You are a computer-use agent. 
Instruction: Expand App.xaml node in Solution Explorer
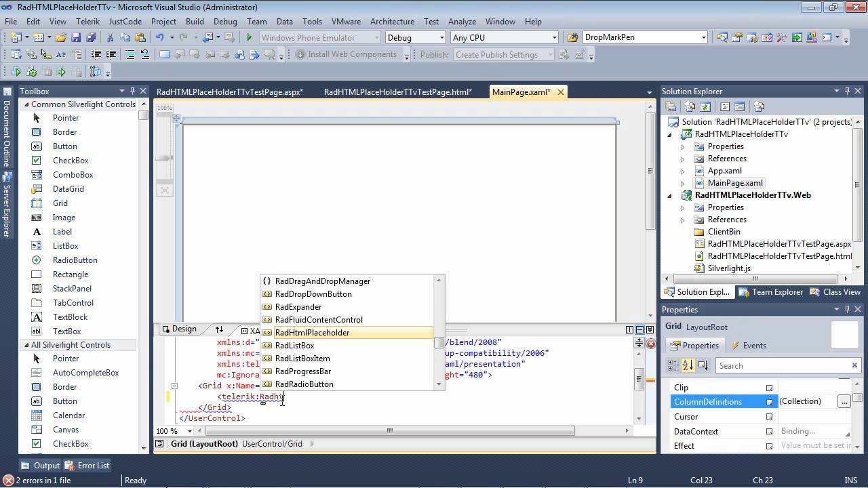point(682,171)
